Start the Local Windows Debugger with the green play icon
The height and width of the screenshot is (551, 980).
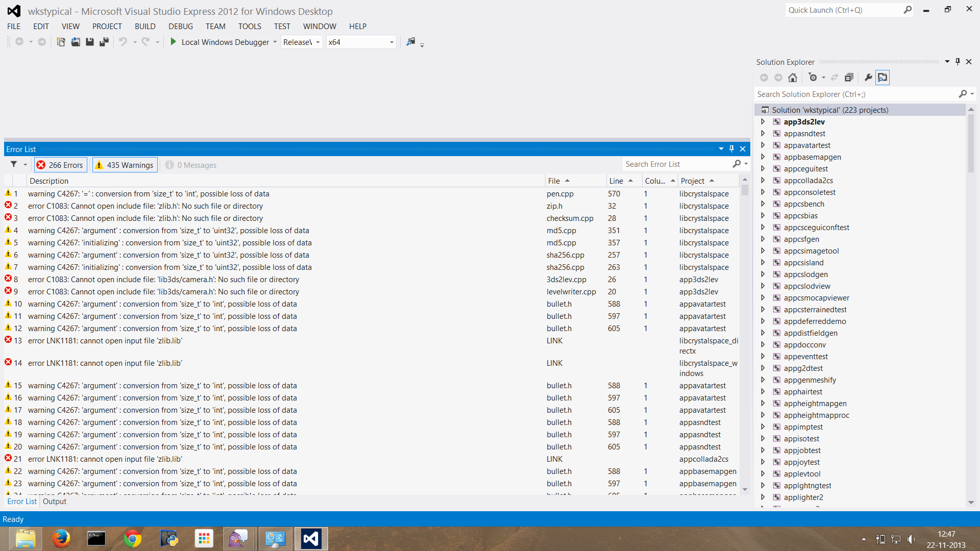point(173,42)
